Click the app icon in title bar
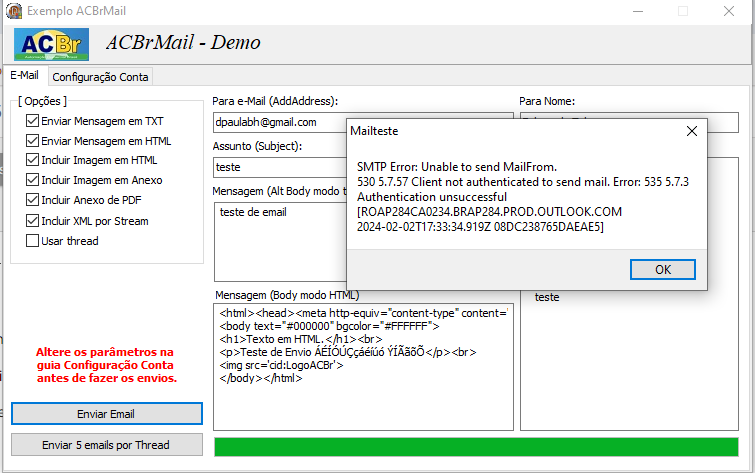The height and width of the screenshot is (473, 755). 14,11
